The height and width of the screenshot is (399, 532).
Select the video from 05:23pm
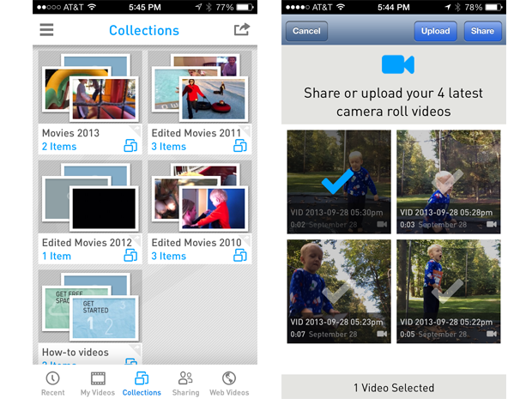click(x=338, y=292)
